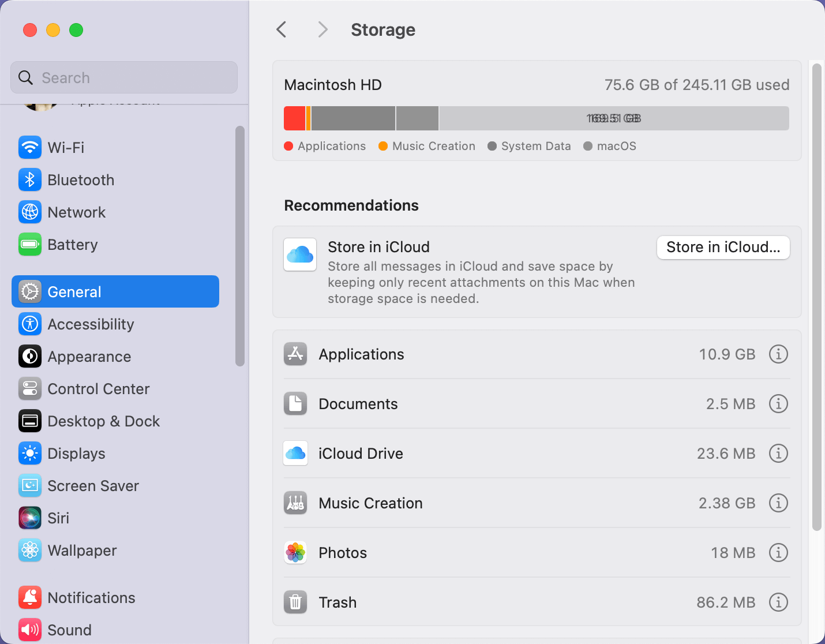The image size is (825, 644).
Task: Select the Bluetooth icon in sidebar
Action: pyautogui.click(x=29, y=179)
